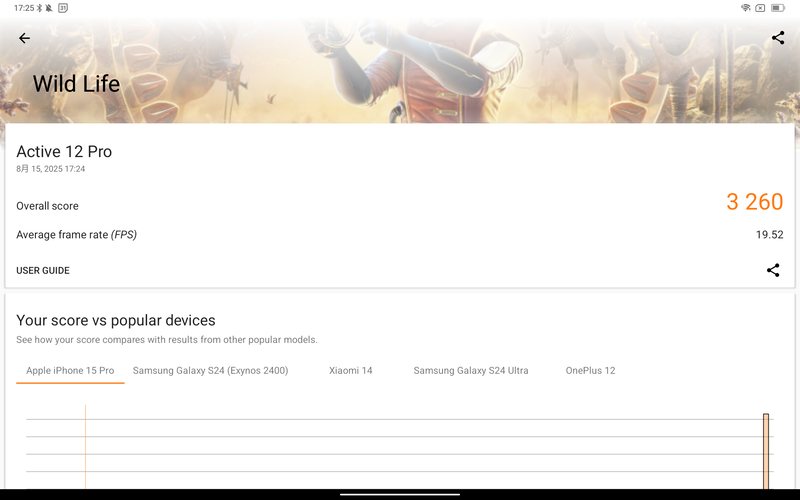Tap the result date 8月 15, 2025 17:24

click(x=51, y=169)
